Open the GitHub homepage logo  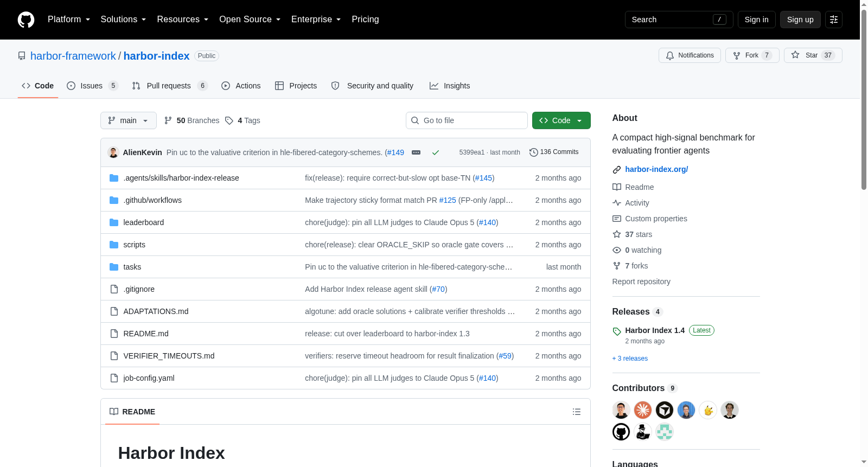coord(26,20)
